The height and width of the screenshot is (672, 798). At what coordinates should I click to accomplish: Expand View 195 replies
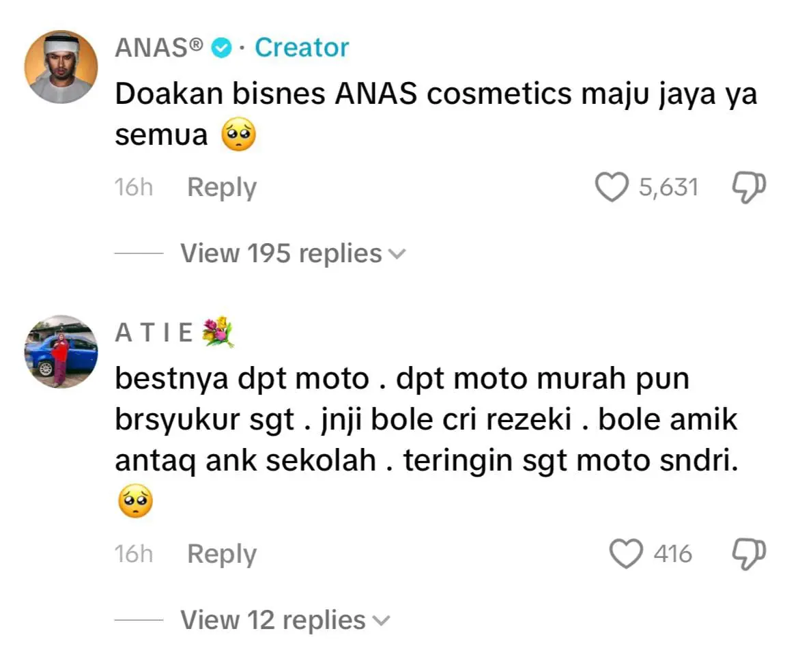click(293, 253)
